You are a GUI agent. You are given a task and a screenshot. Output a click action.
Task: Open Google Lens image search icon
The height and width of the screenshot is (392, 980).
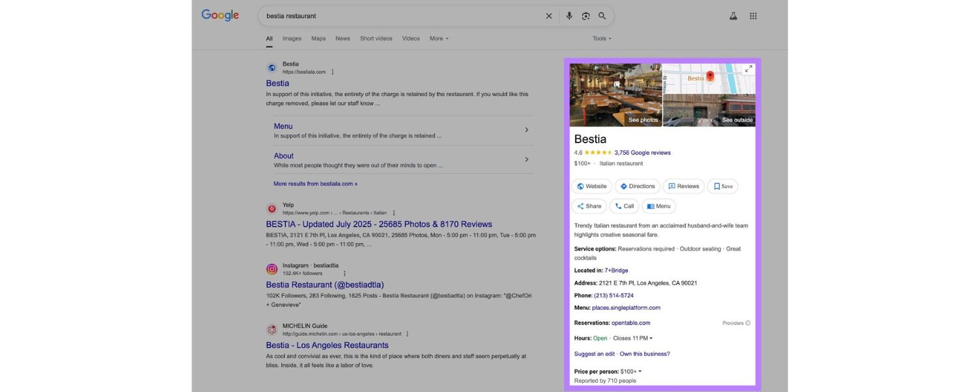coord(586,16)
